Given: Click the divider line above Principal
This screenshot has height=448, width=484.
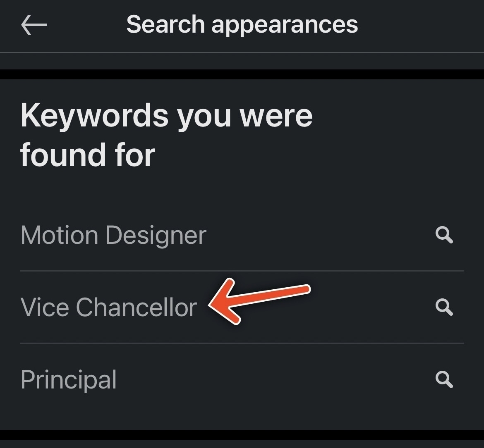Looking at the screenshot, I should click(242, 343).
